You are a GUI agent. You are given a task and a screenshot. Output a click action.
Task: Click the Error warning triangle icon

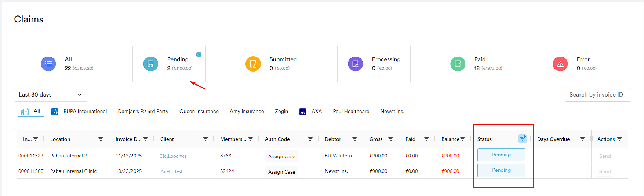[x=560, y=64]
